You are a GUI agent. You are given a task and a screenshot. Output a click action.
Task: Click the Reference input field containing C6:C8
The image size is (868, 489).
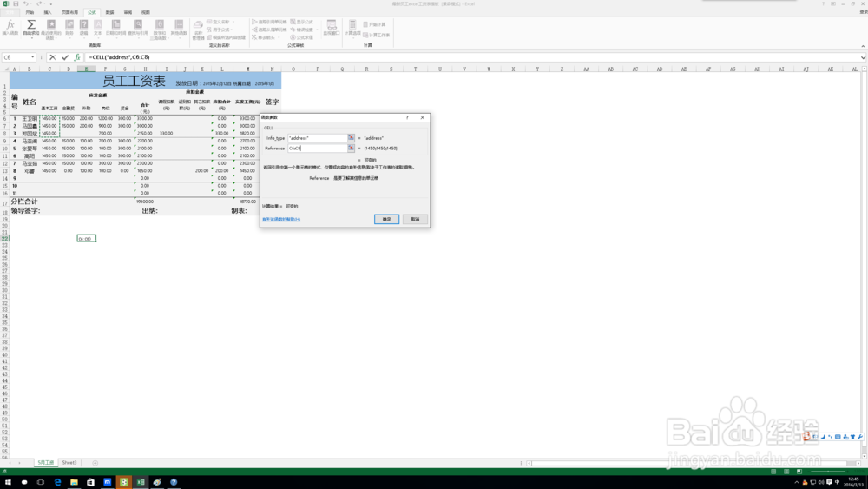(x=317, y=148)
